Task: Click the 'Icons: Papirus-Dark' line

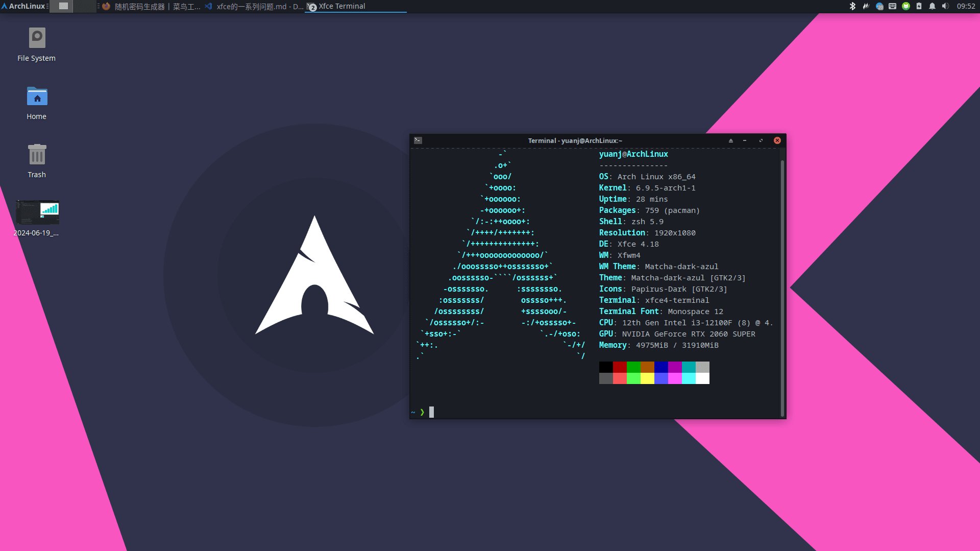Action: coord(663,289)
